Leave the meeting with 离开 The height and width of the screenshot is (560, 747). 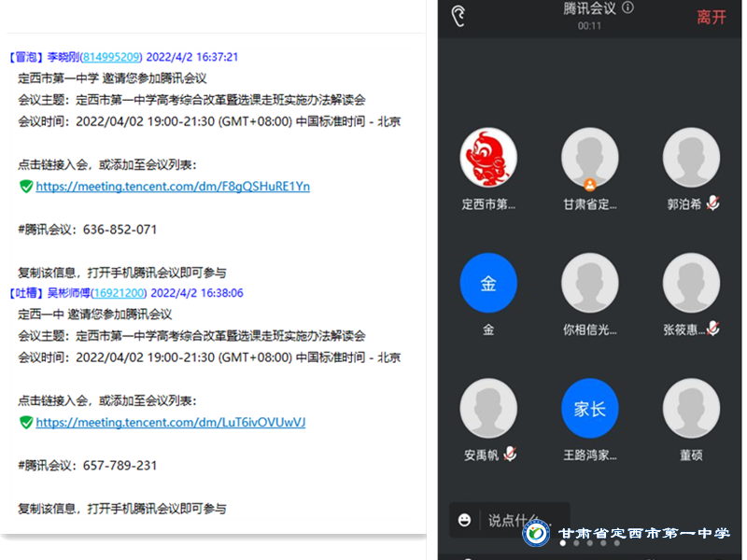pos(712,18)
